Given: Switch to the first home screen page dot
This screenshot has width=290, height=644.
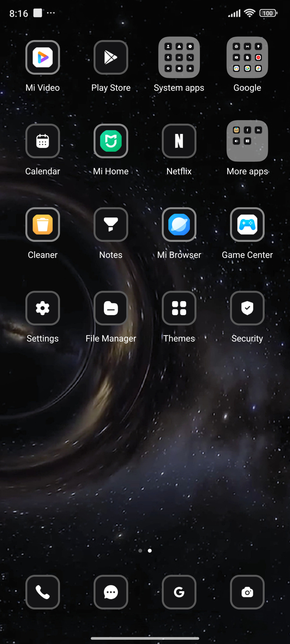Looking at the screenshot, I should coord(140,551).
